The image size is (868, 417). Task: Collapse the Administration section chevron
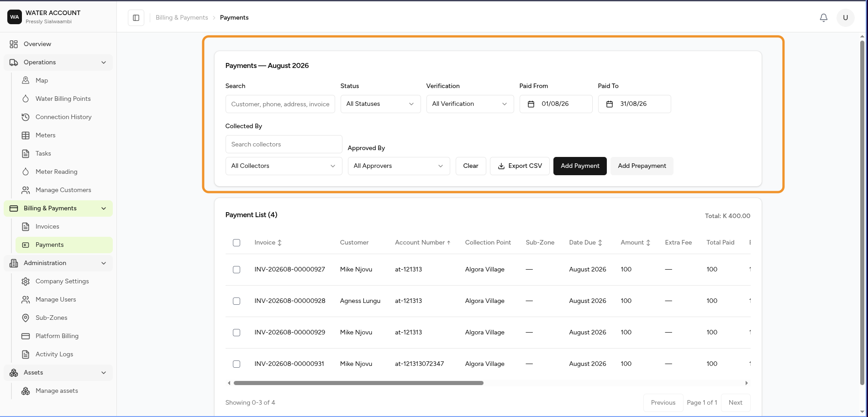pyautogui.click(x=104, y=263)
